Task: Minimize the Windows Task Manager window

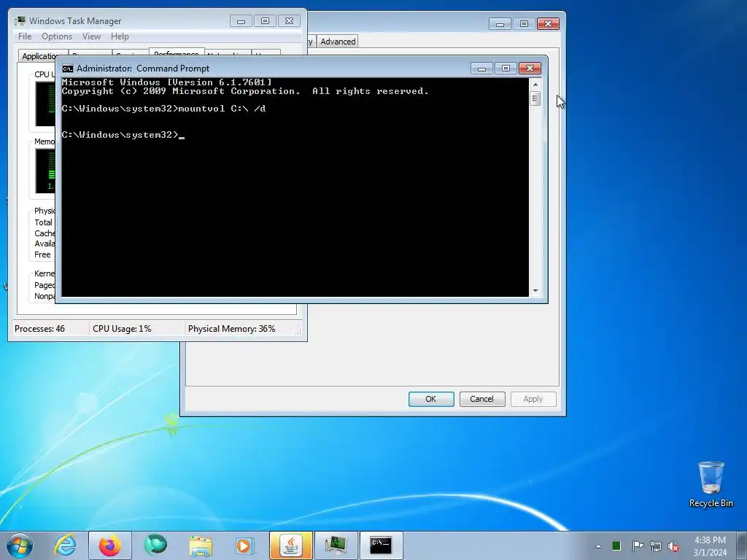Action: click(x=241, y=21)
